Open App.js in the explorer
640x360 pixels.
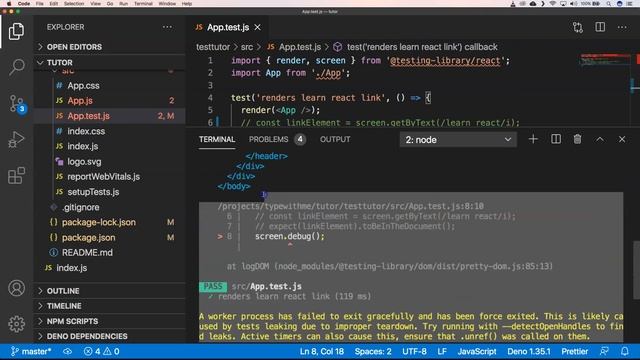point(109,100)
